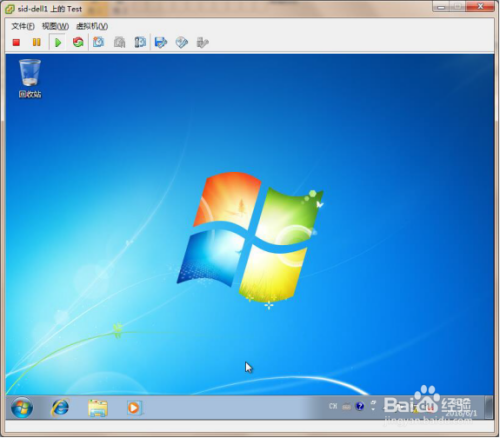Select the Recycle Bin desktop icon
The height and width of the screenshot is (438, 500).
tap(30, 79)
